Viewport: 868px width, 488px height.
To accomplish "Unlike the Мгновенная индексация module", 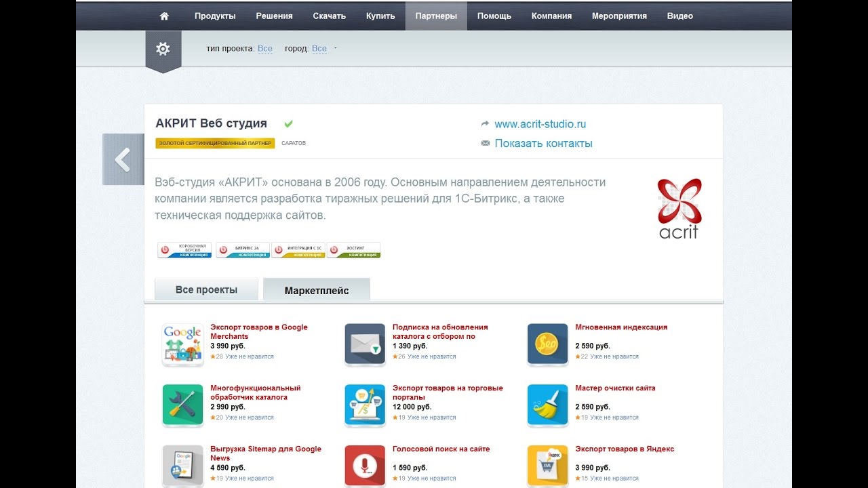I will pos(614,357).
